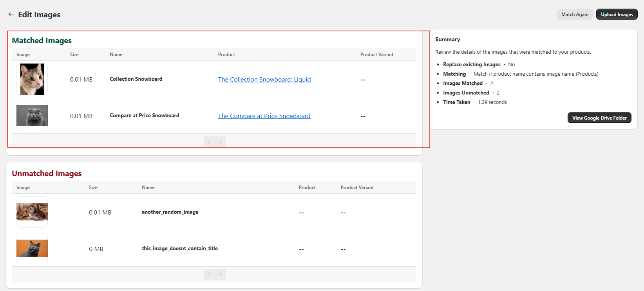The width and height of the screenshot is (644, 291).
Task: Click Name column header in Matched Images
Action: pos(116,55)
